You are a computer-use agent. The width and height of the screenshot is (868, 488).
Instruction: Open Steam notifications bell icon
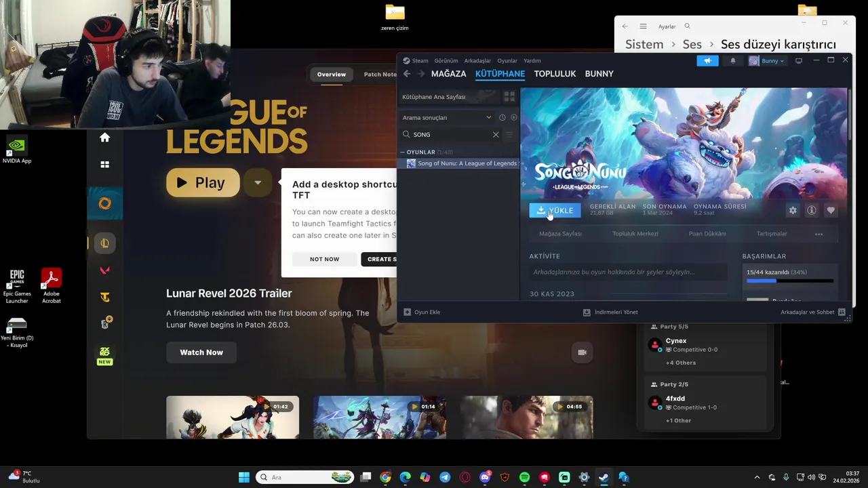[x=732, y=61]
